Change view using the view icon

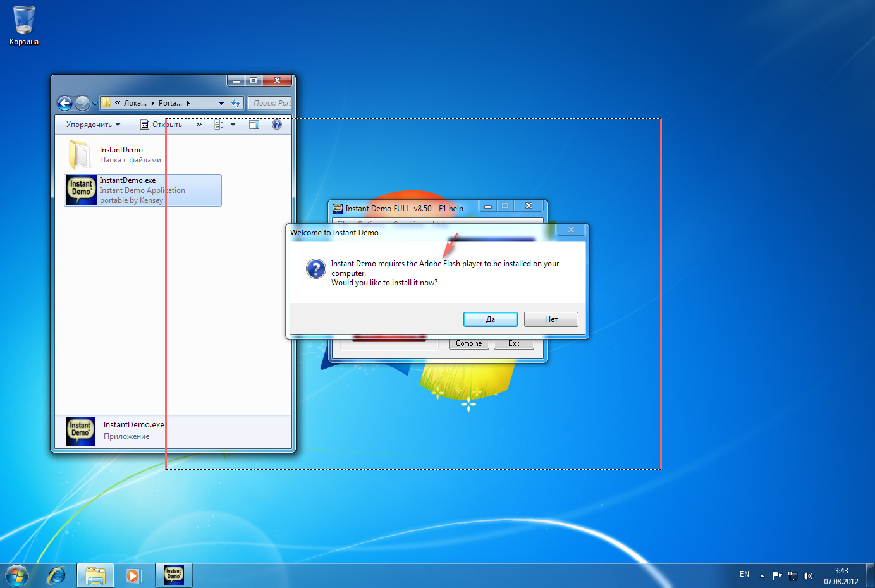[x=219, y=125]
